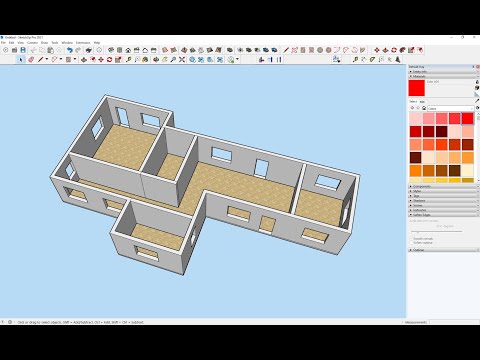Toggle the Soften coplanar checkbox
The width and height of the screenshot is (480, 360).
point(411,243)
